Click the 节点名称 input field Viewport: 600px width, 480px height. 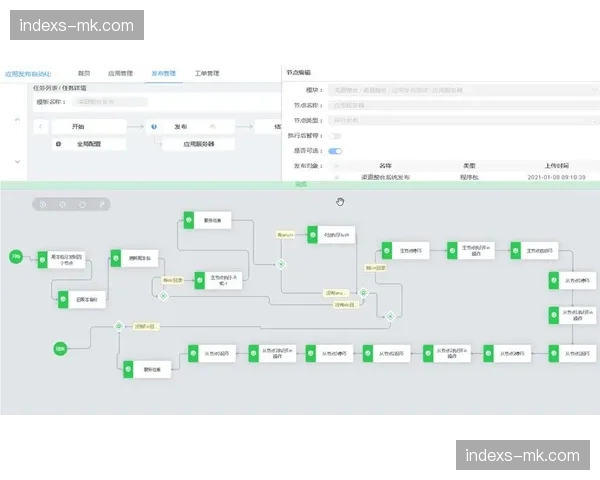coord(461,104)
